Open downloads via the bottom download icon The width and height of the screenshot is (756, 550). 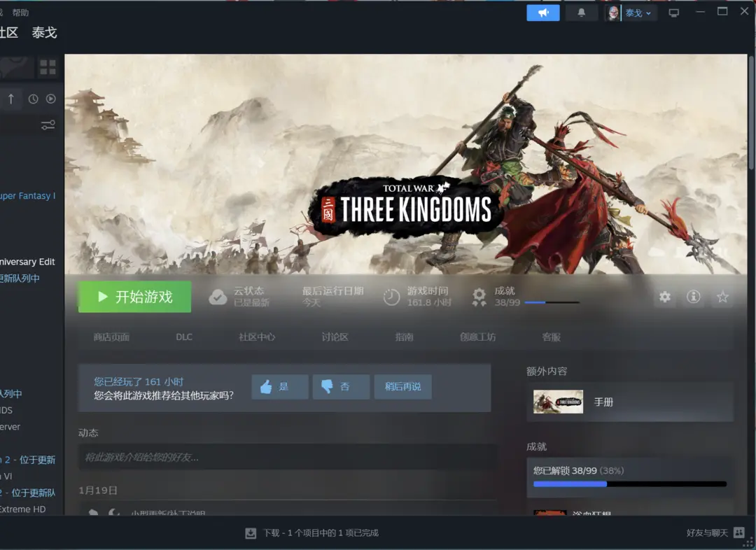click(x=251, y=533)
